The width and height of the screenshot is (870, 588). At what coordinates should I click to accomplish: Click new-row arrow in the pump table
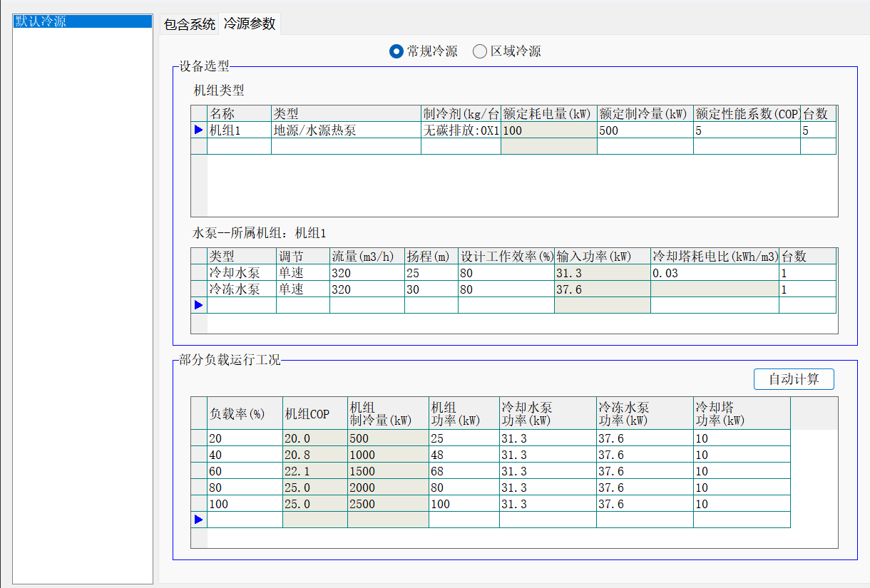pyautogui.click(x=198, y=305)
